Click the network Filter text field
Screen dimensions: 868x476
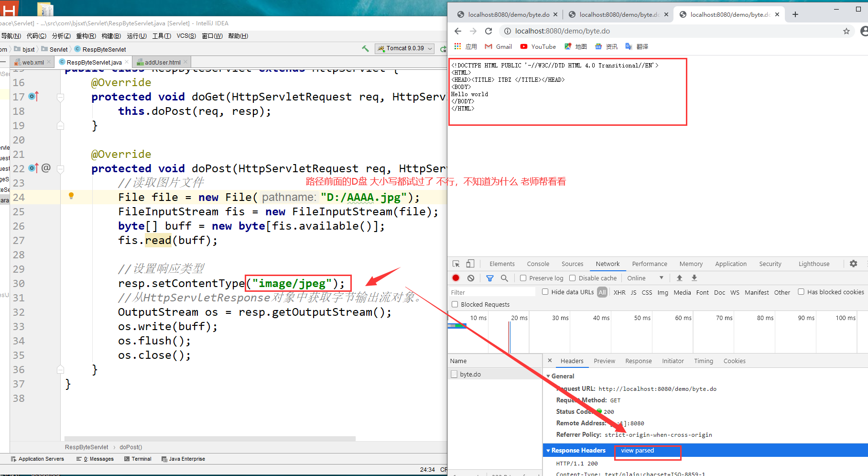[x=492, y=292]
